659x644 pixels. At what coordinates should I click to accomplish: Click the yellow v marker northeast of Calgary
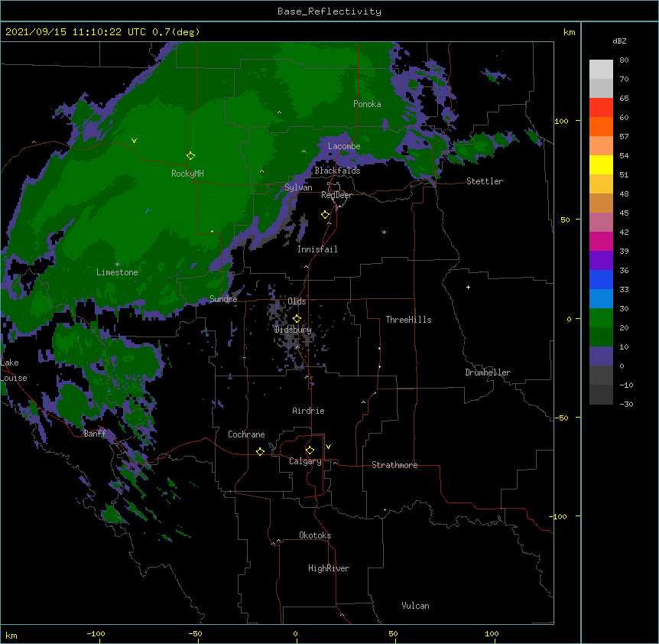[x=328, y=447]
